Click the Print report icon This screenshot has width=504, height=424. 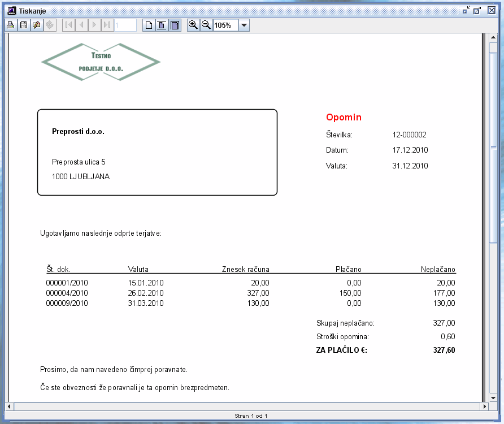(x=10, y=25)
